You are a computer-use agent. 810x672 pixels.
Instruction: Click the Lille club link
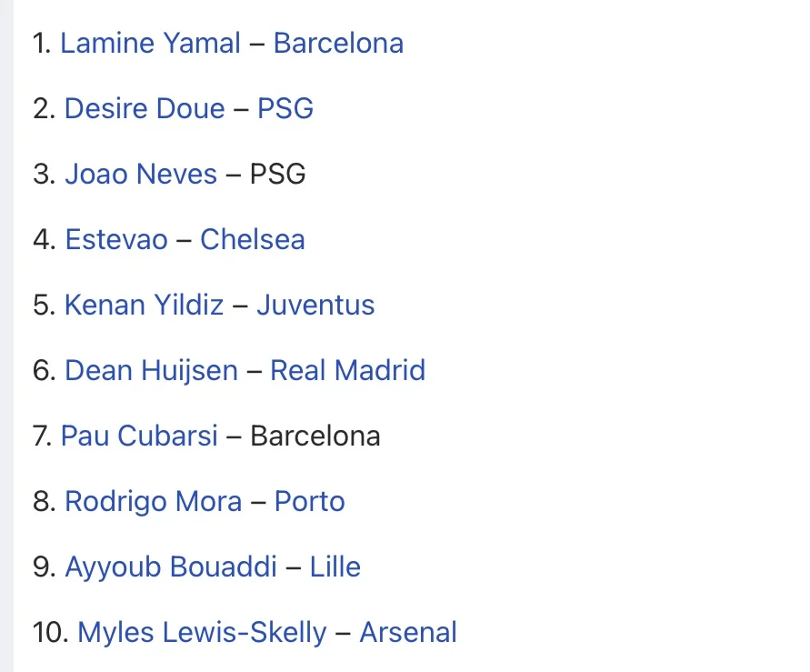[x=335, y=567]
